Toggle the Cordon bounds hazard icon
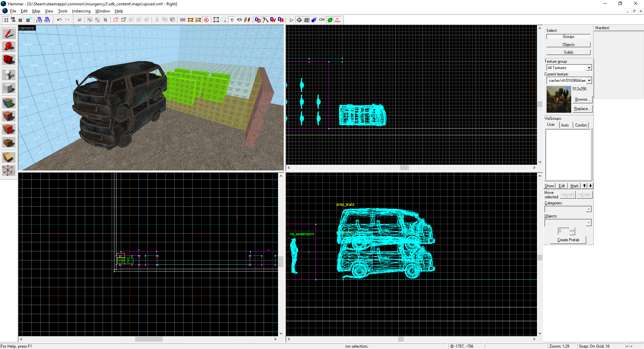Screen dimensions: 644x349 191,20
